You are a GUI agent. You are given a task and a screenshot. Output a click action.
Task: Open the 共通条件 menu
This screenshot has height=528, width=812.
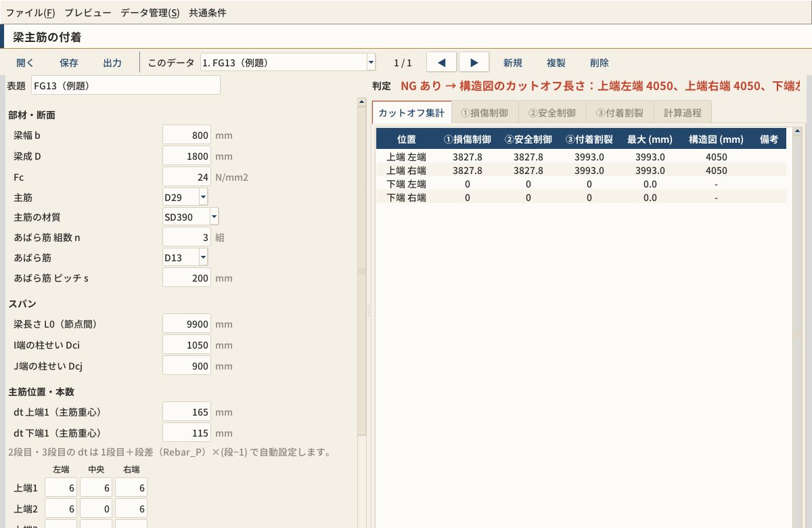pos(208,12)
